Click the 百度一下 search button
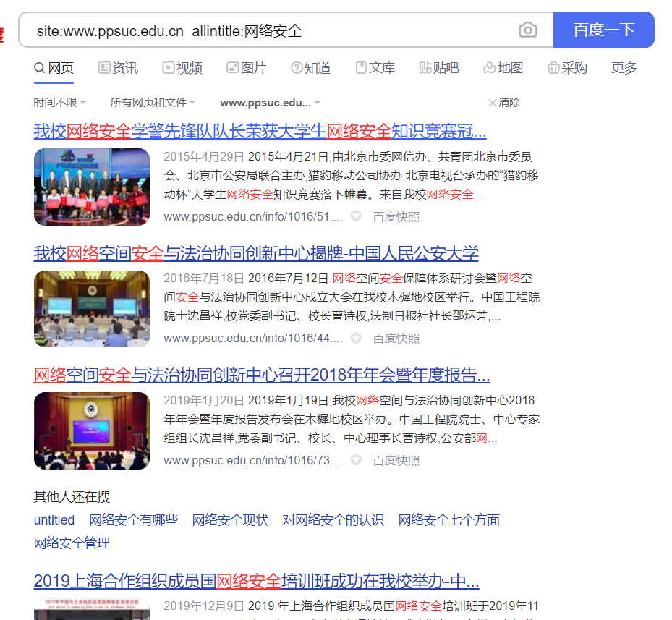Screen dimensions: 672x620 click(603, 30)
